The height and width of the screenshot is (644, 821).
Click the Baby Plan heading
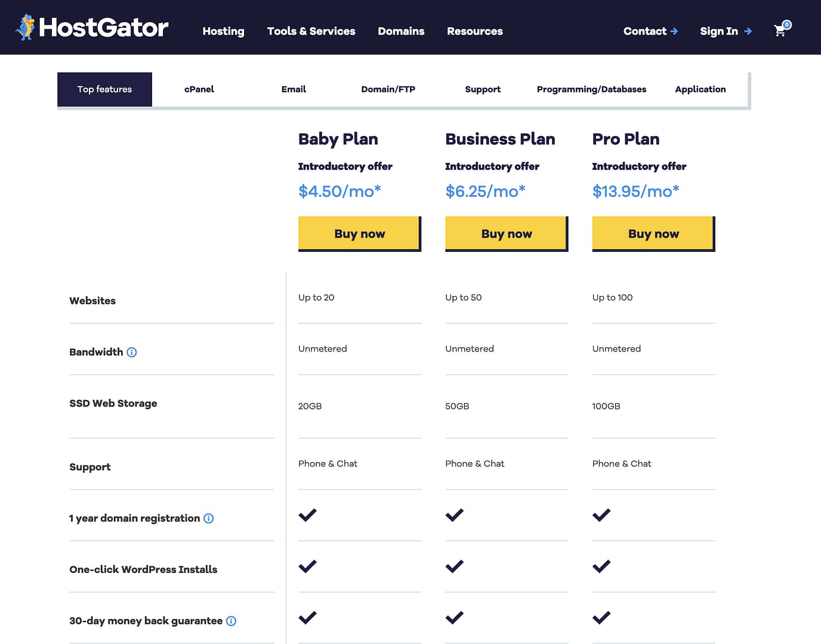tap(338, 139)
